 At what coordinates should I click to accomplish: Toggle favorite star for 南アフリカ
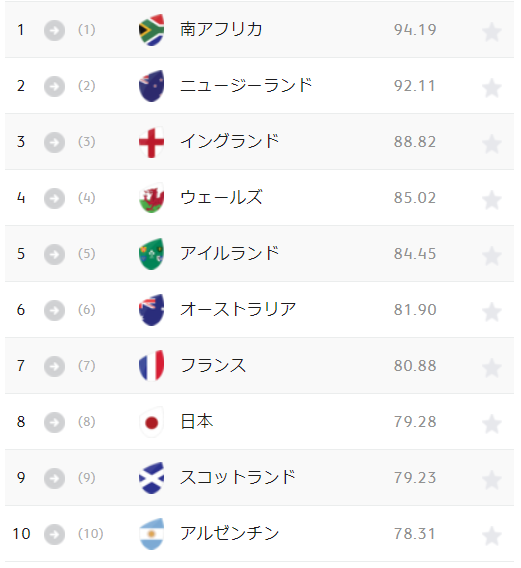click(492, 31)
